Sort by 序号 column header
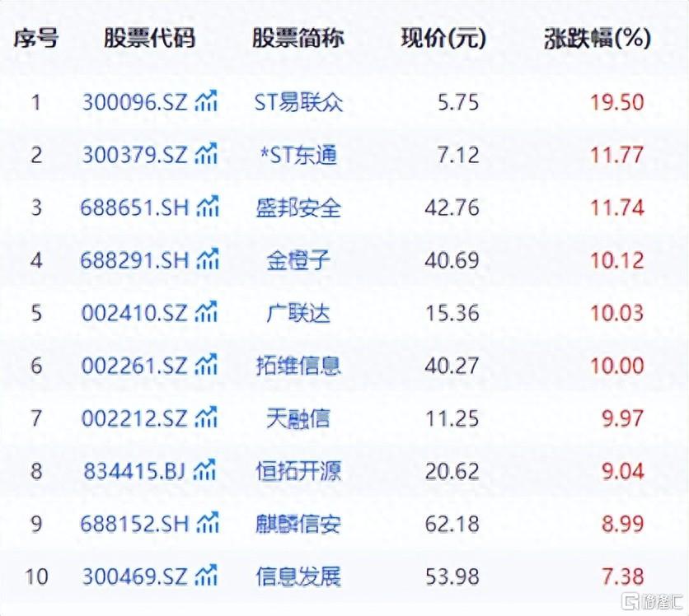 pyautogui.click(x=35, y=38)
